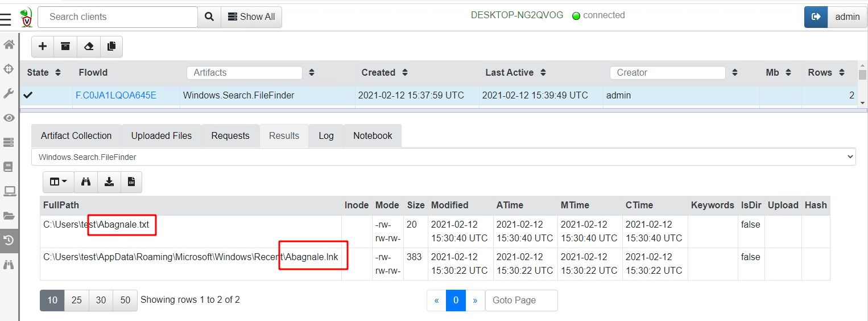The image size is (868, 321).
Task: Open the column visibility dropdown
Action: 59,182
